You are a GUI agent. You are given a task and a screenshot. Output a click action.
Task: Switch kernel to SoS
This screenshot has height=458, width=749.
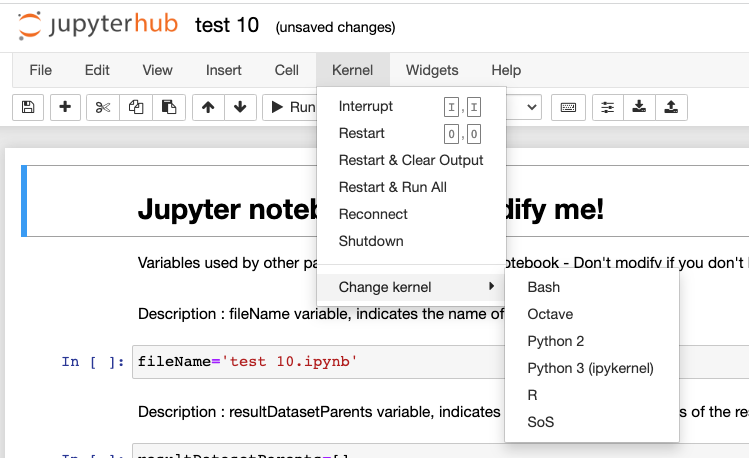tap(592, 422)
